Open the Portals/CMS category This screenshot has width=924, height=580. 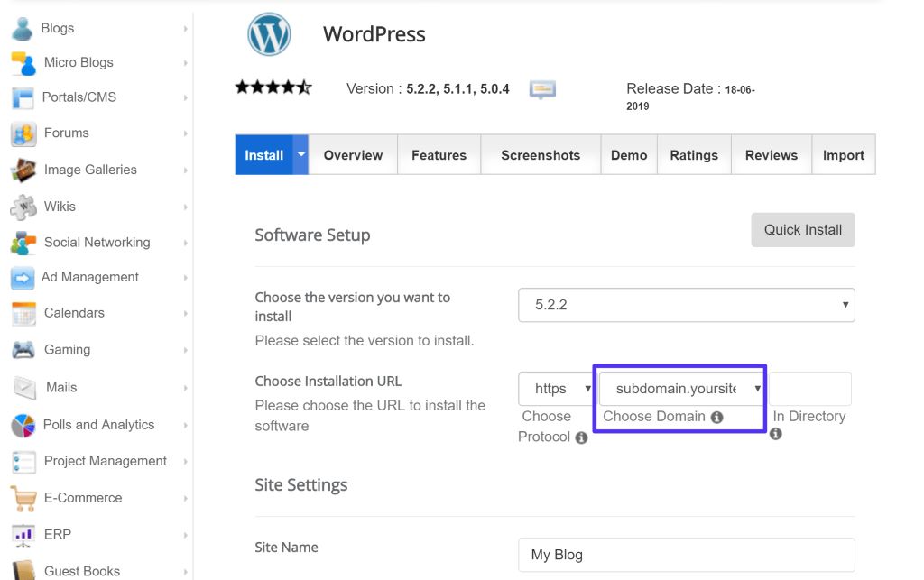click(79, 97)
